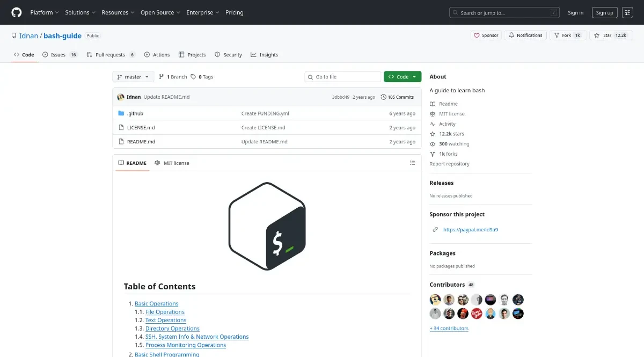Screen dimensions: 644x357
Task: Click the .github folder icon
Action: [121, 113]
